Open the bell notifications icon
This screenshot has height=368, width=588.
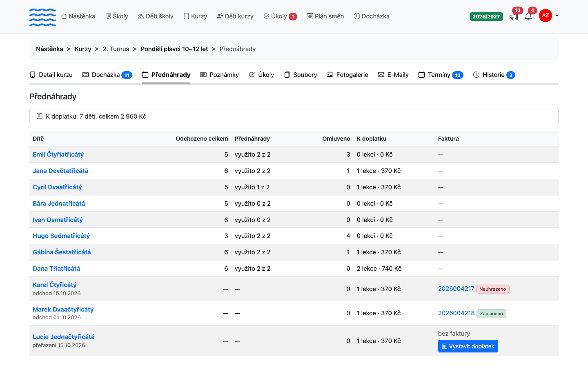coord(528,16)
